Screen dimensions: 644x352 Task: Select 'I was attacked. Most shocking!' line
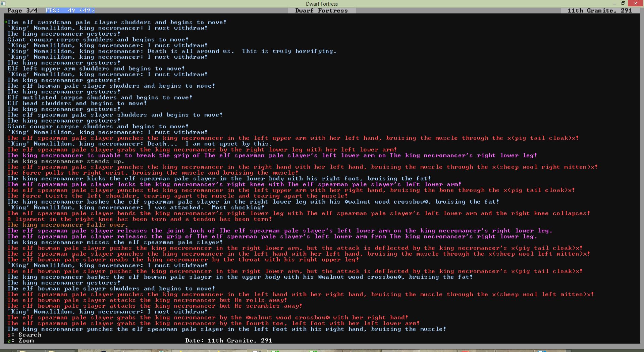pos(136,208)
